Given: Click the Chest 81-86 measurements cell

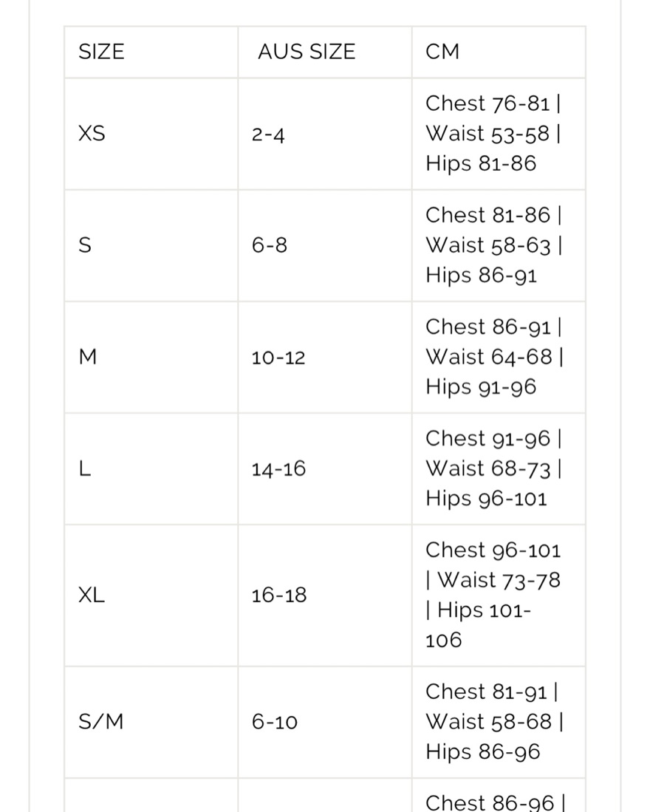Looking at the screenshot, I should 499,245.
